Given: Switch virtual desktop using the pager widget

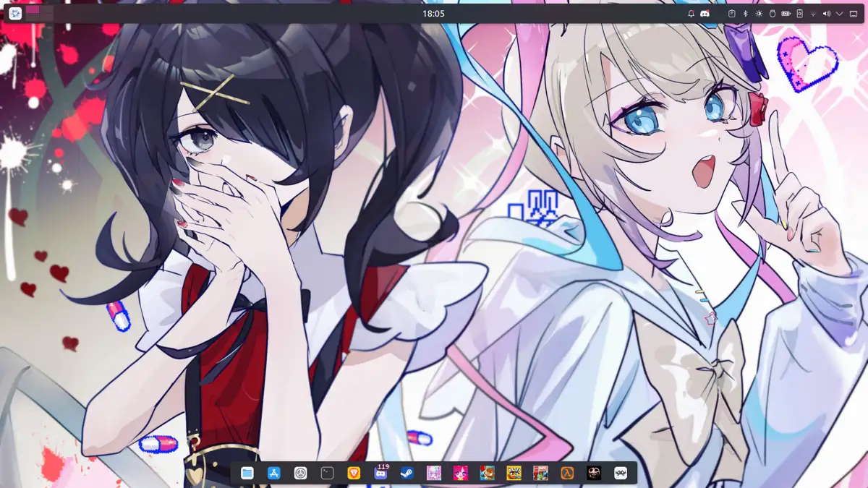Looking at the screenshot, I should [x=39, y=14].
